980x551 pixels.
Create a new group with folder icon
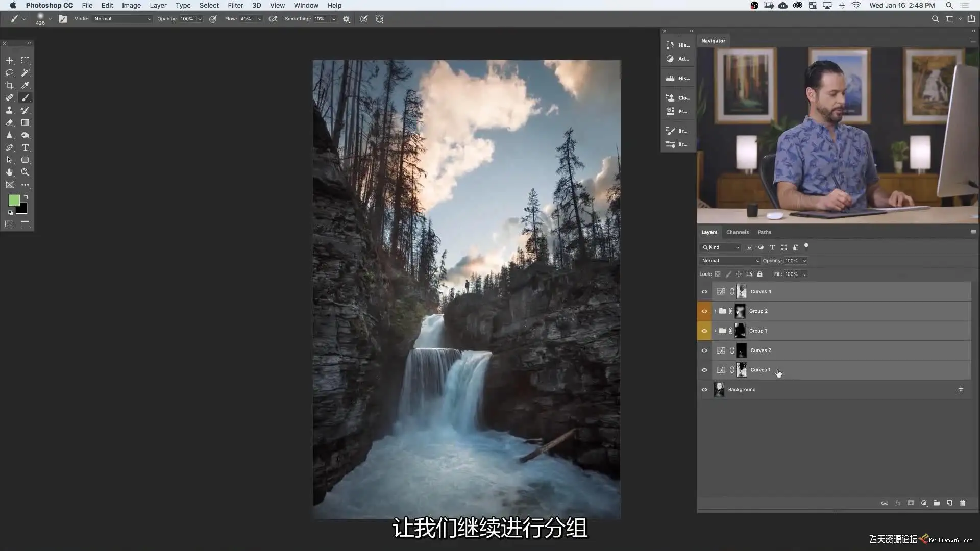[x=937, y=503]
